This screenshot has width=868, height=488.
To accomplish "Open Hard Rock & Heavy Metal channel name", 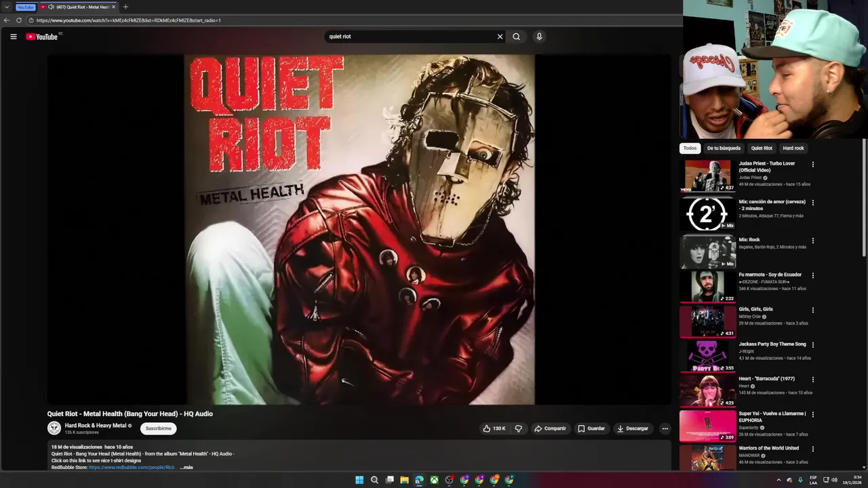I will point(96,426).
